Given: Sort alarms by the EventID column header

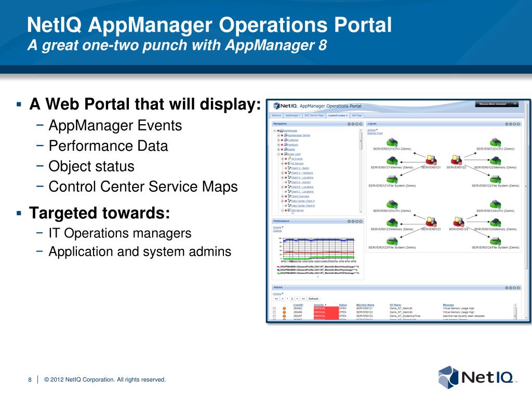Looking at the screenshot, I should (x=298, y=305).
